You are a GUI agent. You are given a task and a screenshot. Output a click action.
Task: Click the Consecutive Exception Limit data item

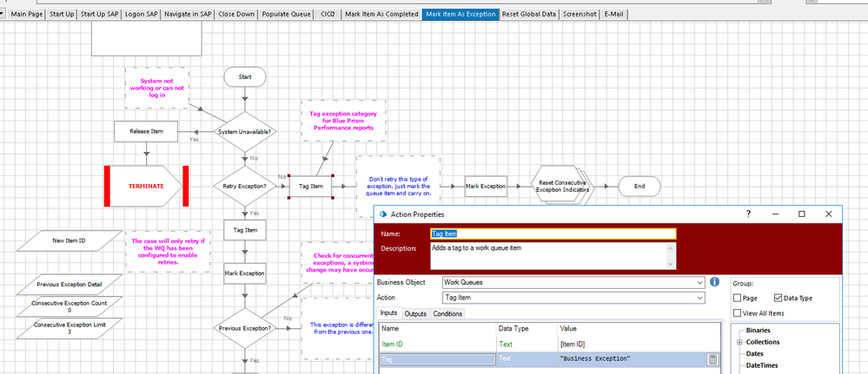[x=69, y=328]
